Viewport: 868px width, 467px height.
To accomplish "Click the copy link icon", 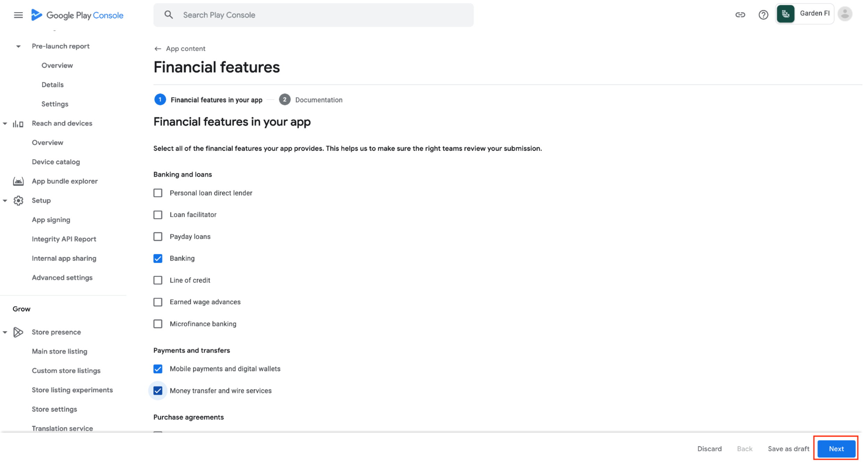I will 740,15.
